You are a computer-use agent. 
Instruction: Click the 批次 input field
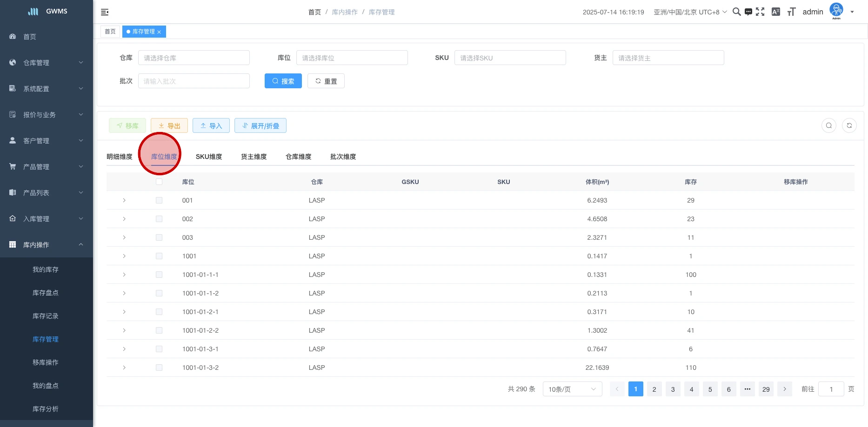click(194, 81)
